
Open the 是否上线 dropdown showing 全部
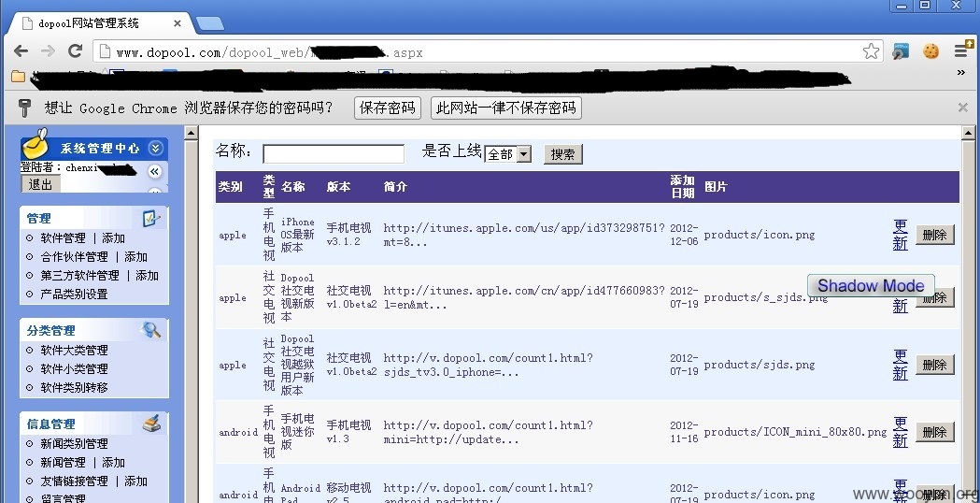point(508,154)
